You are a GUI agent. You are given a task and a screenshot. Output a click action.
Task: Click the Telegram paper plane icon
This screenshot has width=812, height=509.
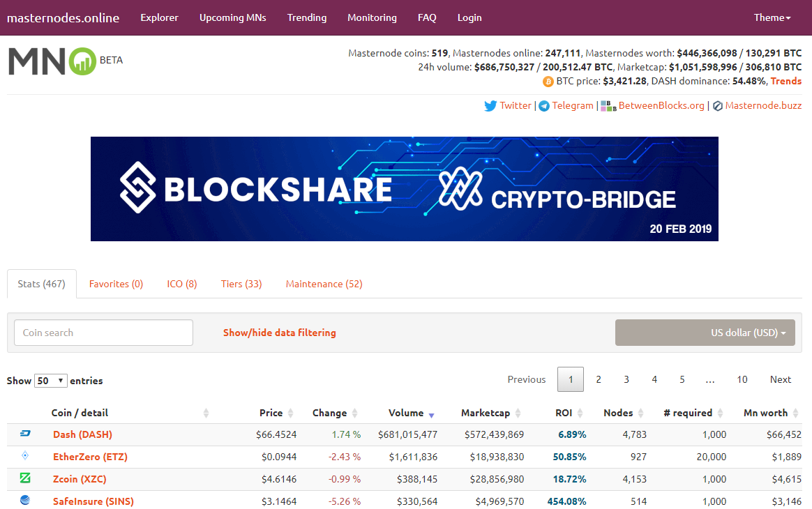click(x=543, y=106)
